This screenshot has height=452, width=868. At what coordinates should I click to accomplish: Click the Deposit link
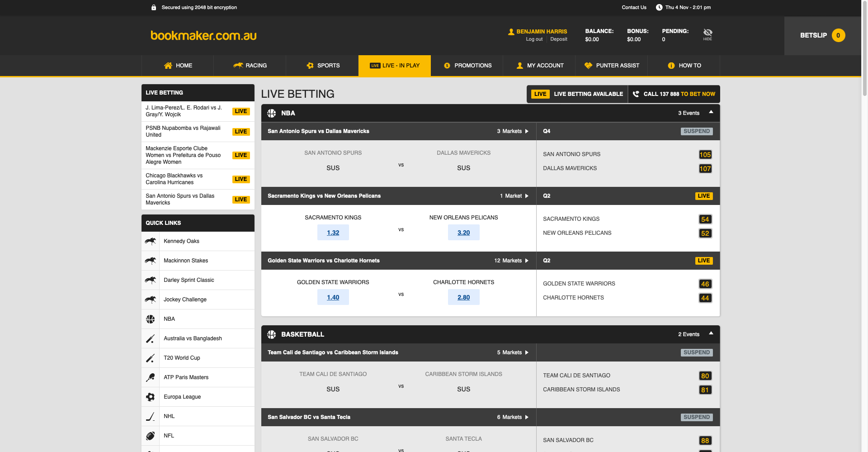[559, 39]
